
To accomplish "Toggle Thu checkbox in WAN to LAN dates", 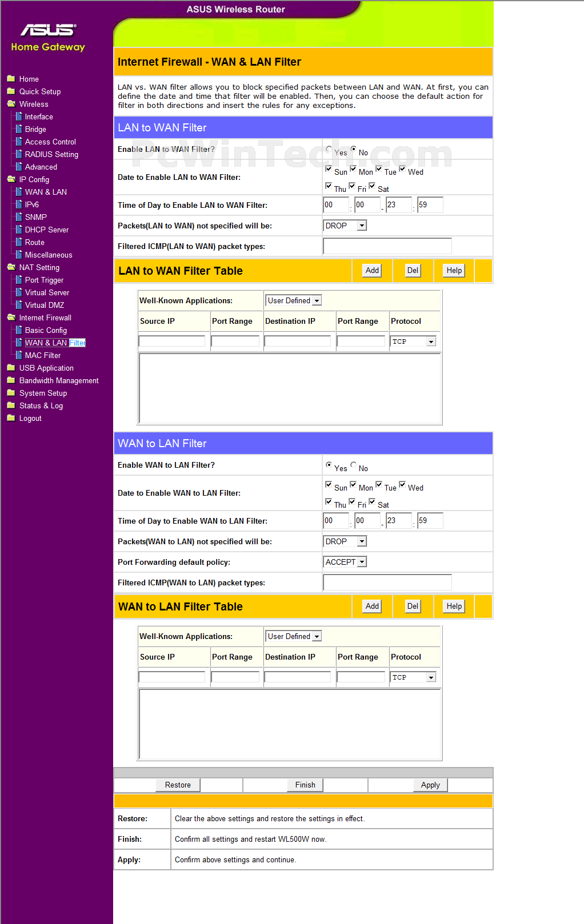I will click(x=329, y=501).
